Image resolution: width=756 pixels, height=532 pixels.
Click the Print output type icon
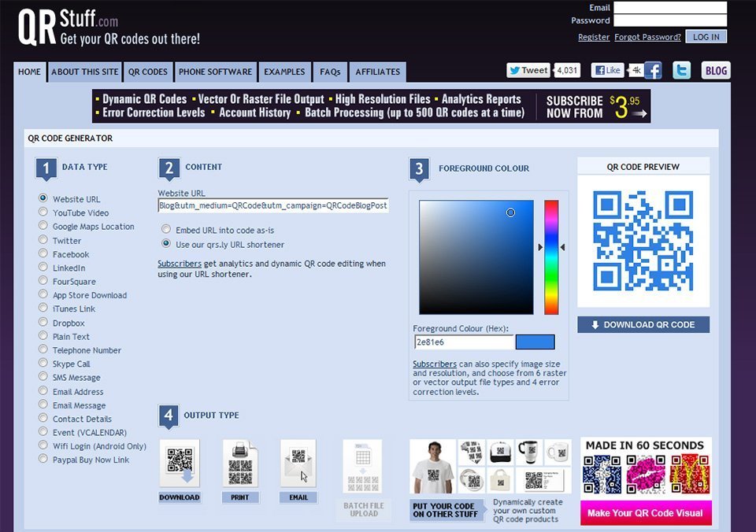tap(240, 464)
